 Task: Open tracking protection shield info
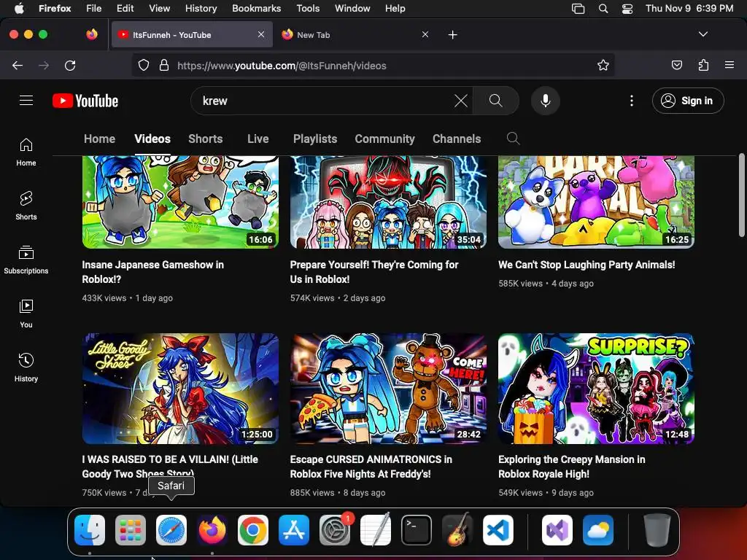pyautogui.click(x=144, y=65)
